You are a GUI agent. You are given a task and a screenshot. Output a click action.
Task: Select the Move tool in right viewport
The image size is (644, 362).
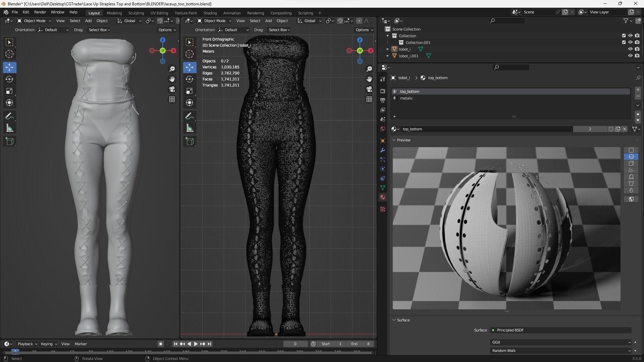coord(190,67)
